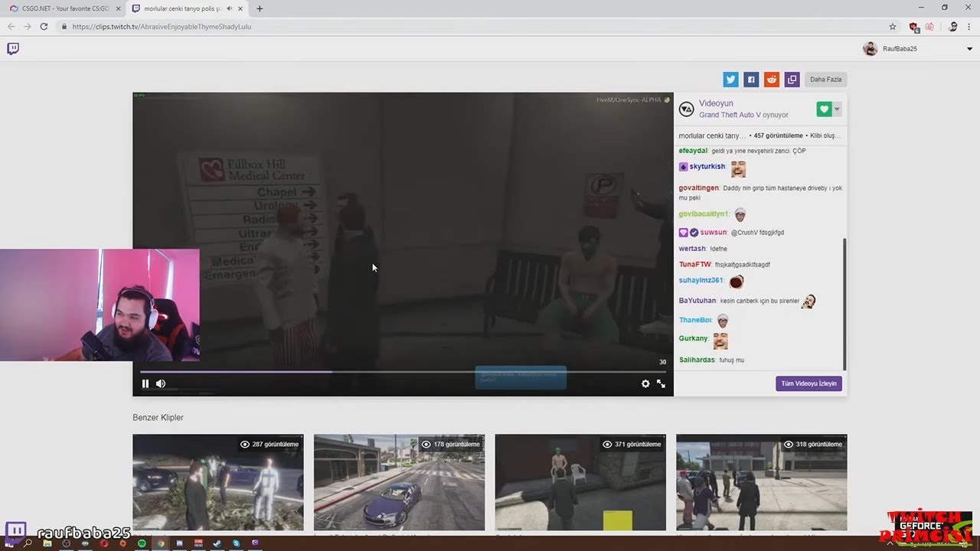
Task: Open Windows taskbar search
Action: click(28, 543)
